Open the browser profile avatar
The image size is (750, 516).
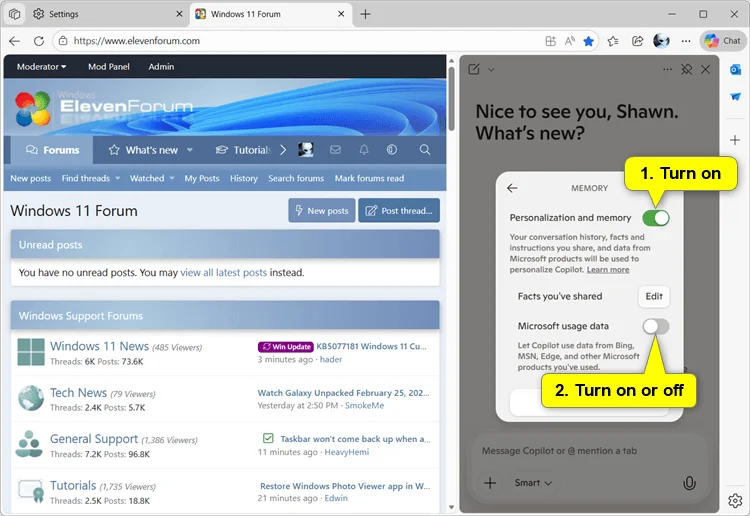coord(662,41)
